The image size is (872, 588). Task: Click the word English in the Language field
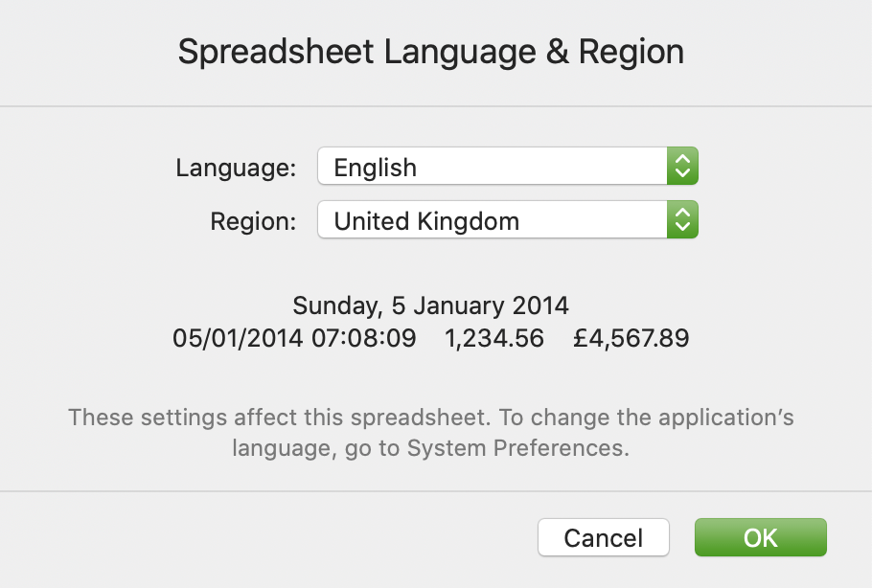[x=375, y=168]
